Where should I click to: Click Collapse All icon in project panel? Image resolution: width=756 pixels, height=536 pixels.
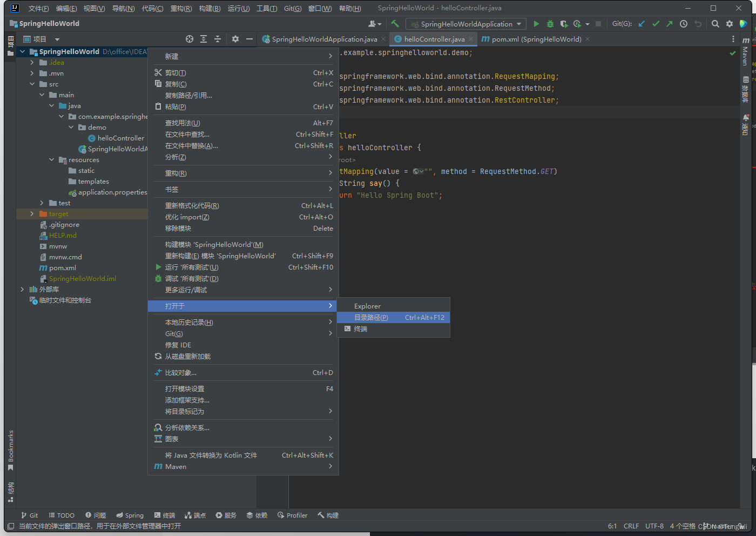(x=218, y=39)
